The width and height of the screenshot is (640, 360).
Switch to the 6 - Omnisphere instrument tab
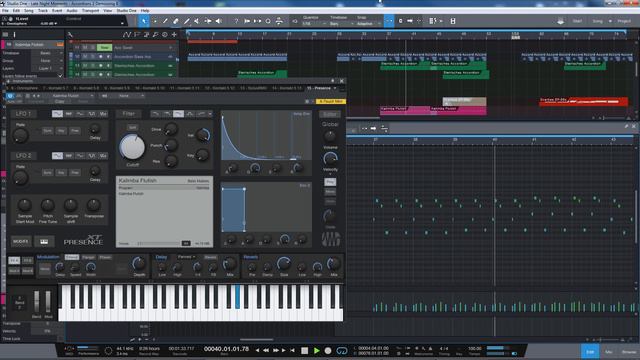[24, 88]
